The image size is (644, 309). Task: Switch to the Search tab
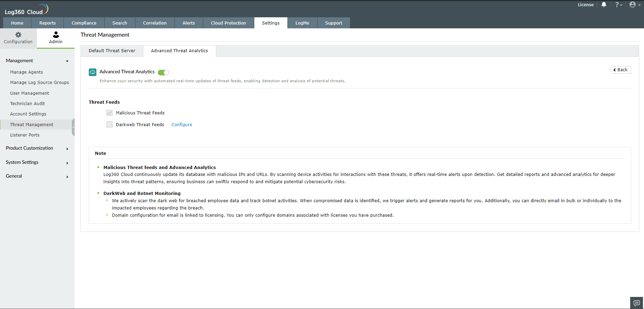[120, 23]
